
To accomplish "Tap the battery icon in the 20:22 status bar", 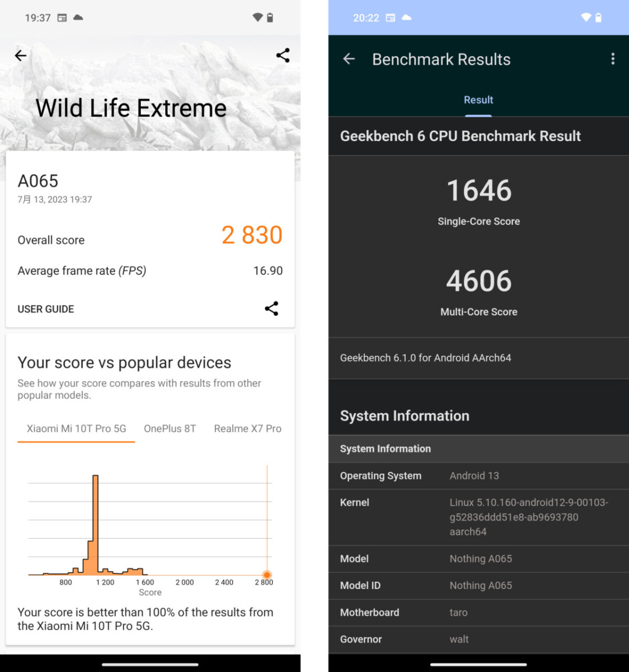I will click(598, 17).
